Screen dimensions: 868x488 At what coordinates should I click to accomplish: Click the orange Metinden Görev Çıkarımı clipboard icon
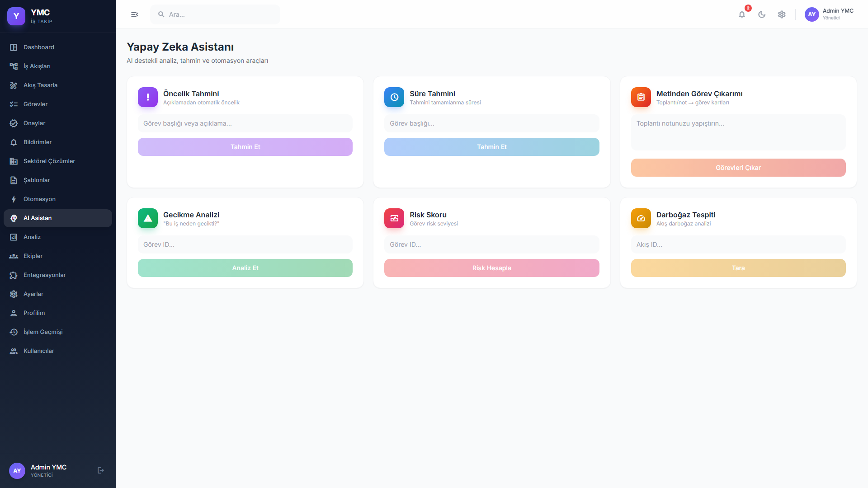[641, 97]
